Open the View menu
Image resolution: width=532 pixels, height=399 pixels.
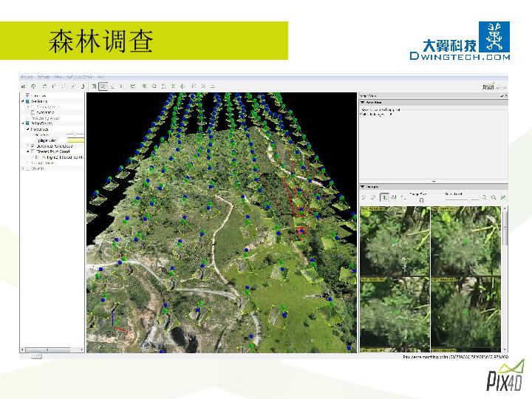pos(58,76)
